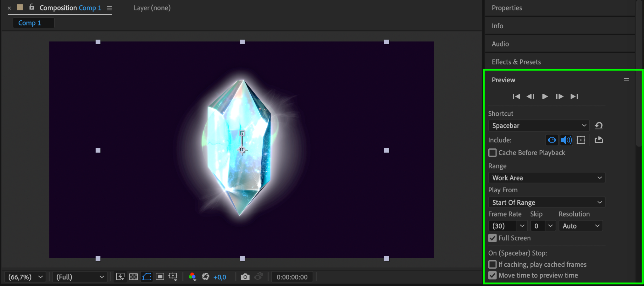
Task: Expand the Skip dropdown arrow
Action: pyautogui.click(x=550, y=226)
